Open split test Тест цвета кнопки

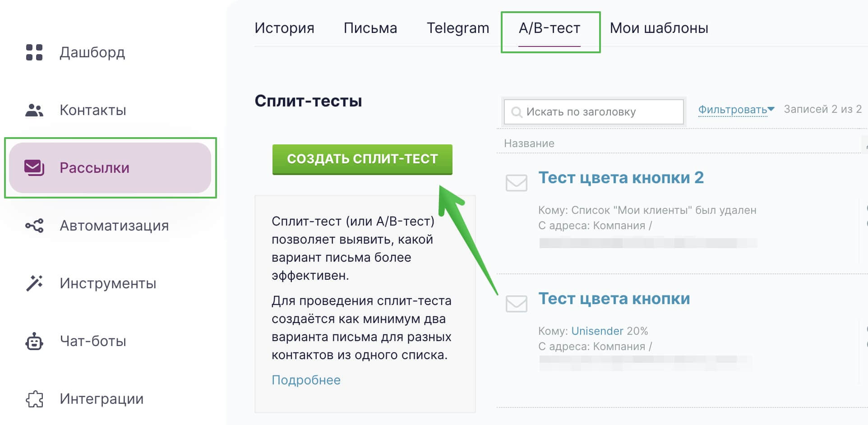click(x=614, y=299)
